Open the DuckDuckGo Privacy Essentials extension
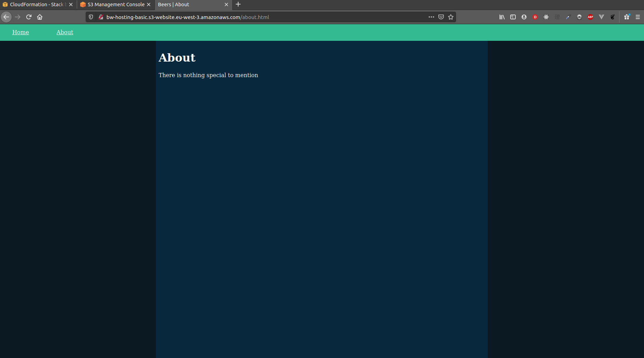The height and width of the screenshot is (358, 644). [x=535, y=17]
